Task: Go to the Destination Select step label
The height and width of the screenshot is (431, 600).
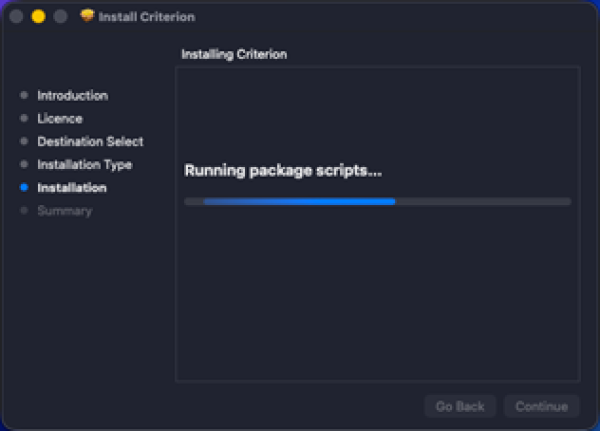Action: tap(90, 142)
